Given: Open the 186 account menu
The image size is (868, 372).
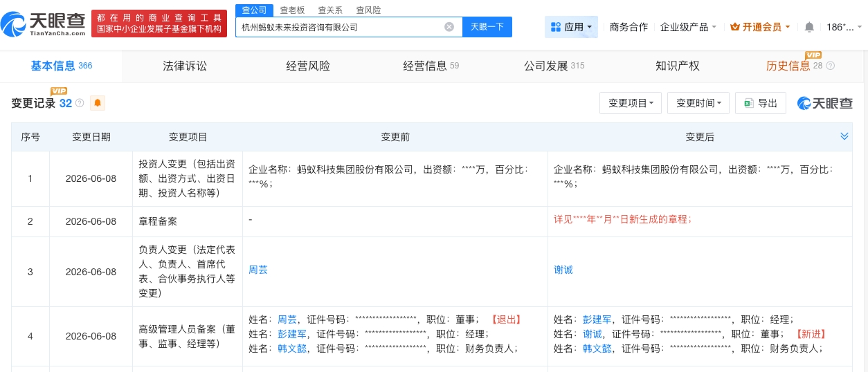Looking at the screenshot, I should 845,27.
